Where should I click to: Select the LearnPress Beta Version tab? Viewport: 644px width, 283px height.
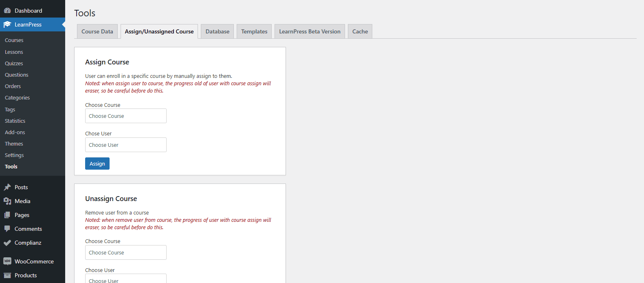pos(310,31)
